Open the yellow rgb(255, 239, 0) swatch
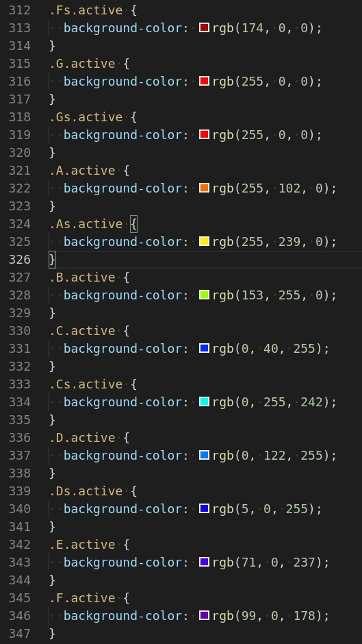 point(204,241)
